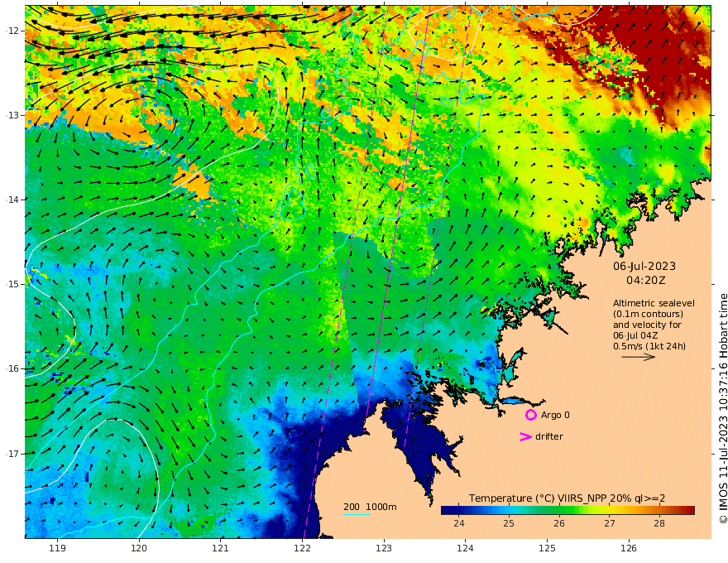This screenshot has width=728, height=563.
Task: Click the longitude axis label 121
Action: 221,549
